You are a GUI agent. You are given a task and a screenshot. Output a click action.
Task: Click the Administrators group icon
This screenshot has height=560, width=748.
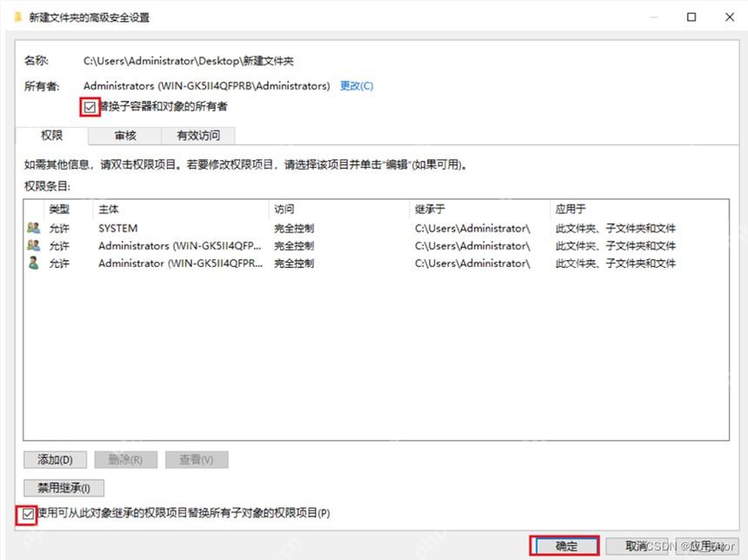(x=33, y=246)
